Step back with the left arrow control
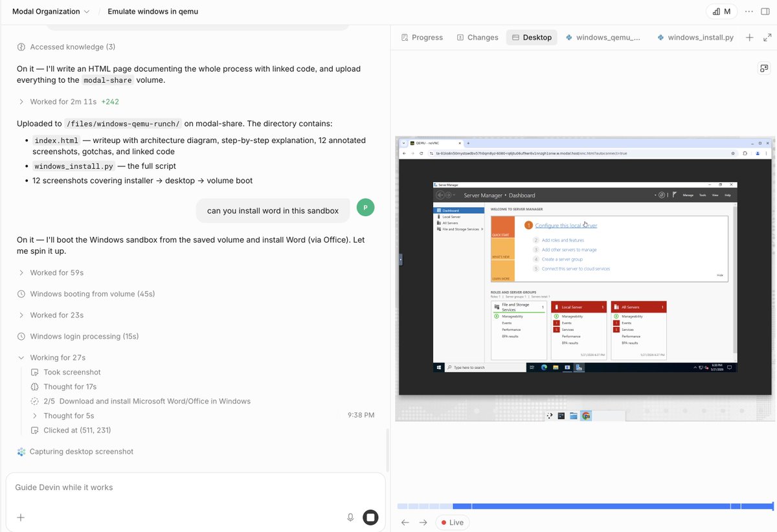Viewport: 777px width, 532px height. click(405, 522)
